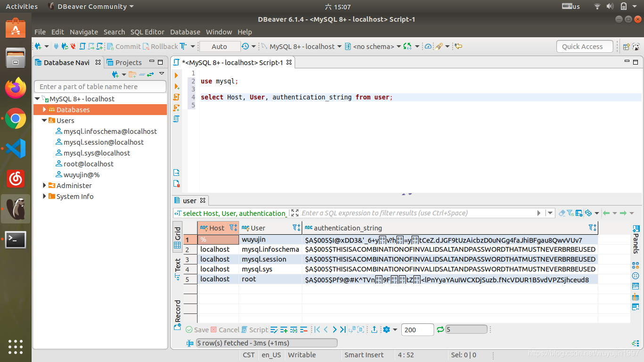Click the transaction log clock icon
This screenshot has width=644, height=362.
245,46
